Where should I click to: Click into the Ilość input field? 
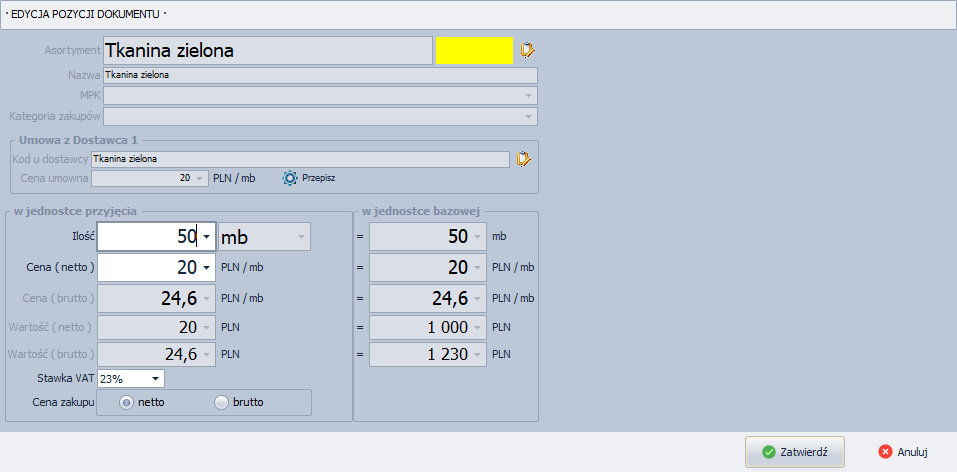[148, 237]
